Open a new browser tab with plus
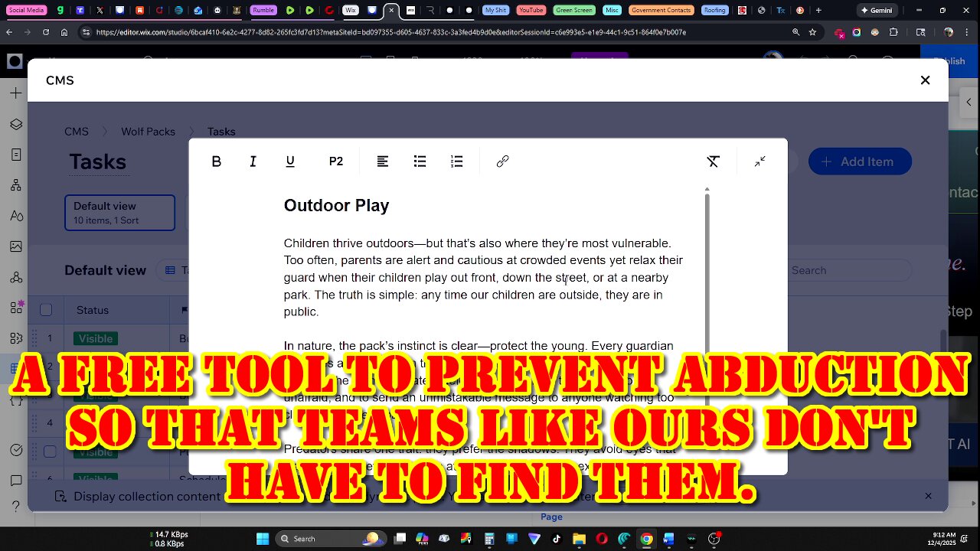980x551 pixels. 818,10
